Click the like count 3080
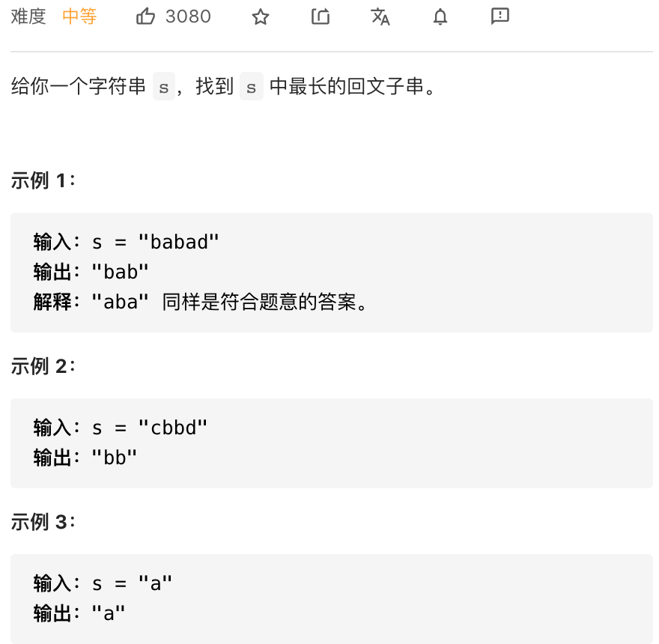The width and height of the screenshot is (659, 644). [x=188, y=16]
